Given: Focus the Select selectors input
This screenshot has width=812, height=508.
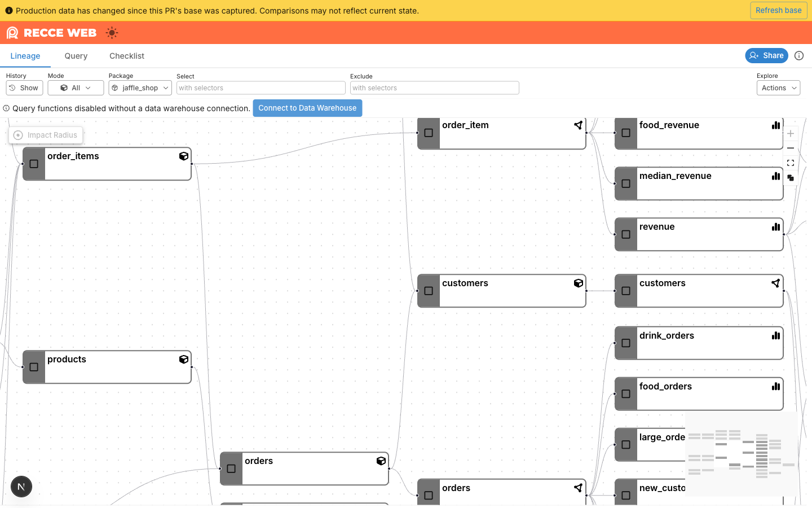Looking at the screenshot, I should 261,88.
